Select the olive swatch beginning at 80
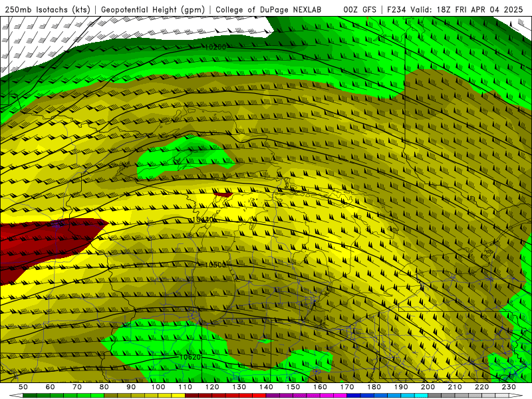The image size is (532, 399). tap(110, 395)
